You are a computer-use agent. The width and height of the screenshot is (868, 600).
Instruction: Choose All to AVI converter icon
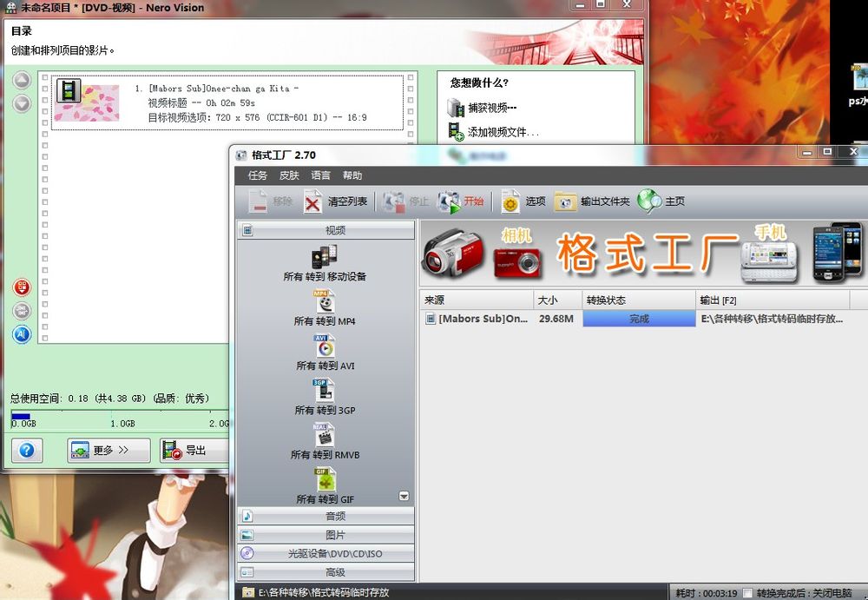coord(325,346)
